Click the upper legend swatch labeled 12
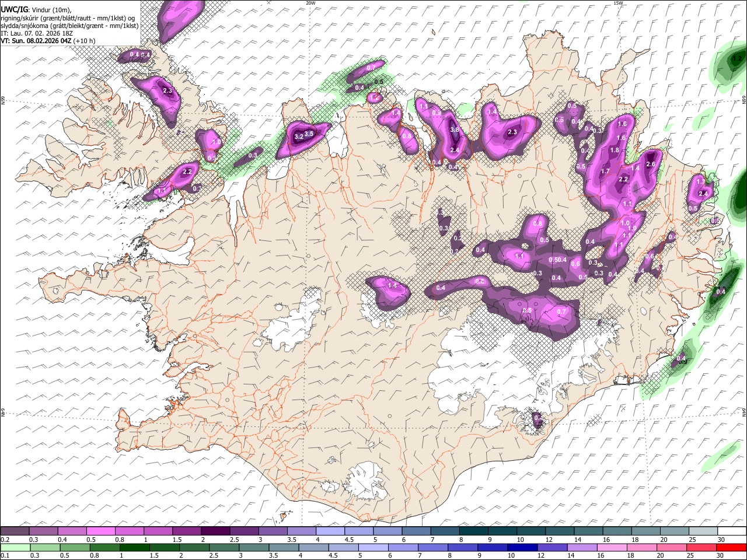747x560 pixels. tap(560, 531)
